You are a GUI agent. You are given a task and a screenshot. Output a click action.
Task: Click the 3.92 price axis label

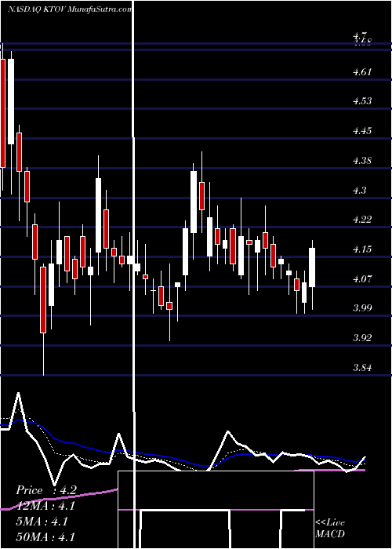click(x=362, y=338)
